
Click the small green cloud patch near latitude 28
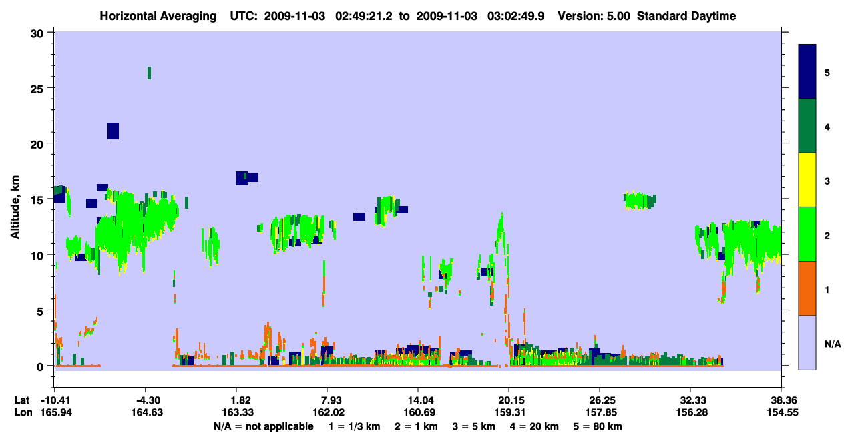(x=640, y=200)
